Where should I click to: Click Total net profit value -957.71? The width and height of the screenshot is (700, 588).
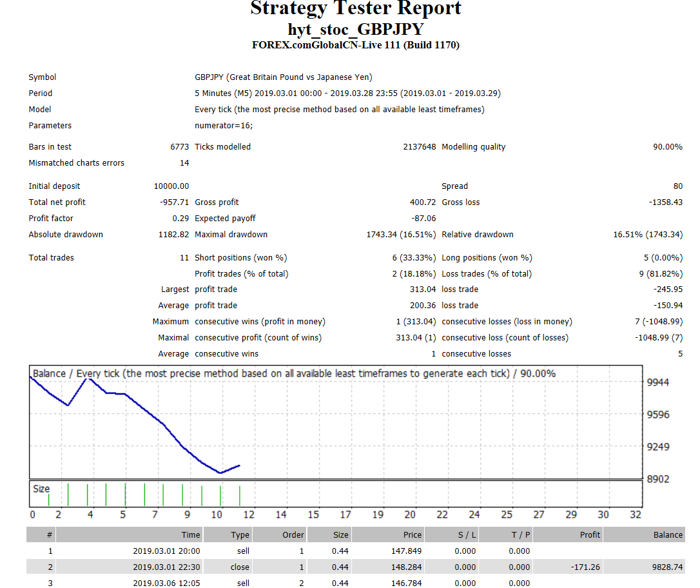[x=175, y=202]
